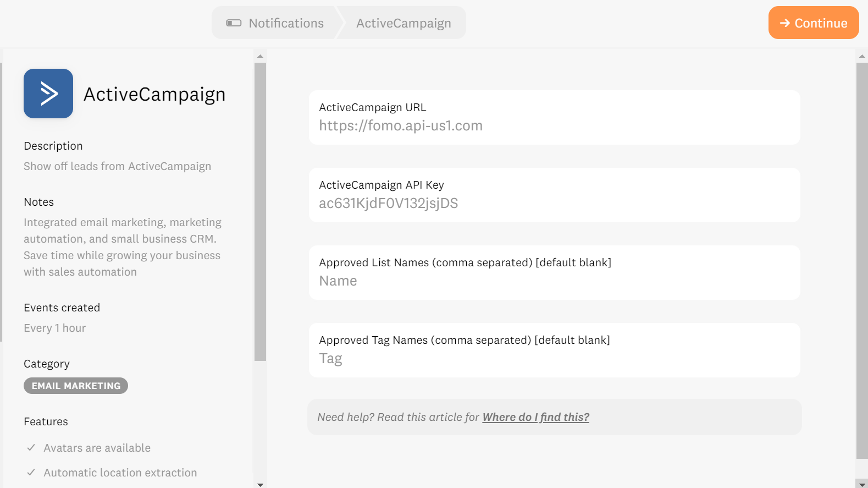Click the Approved Tag Names input field

[554, 350]
